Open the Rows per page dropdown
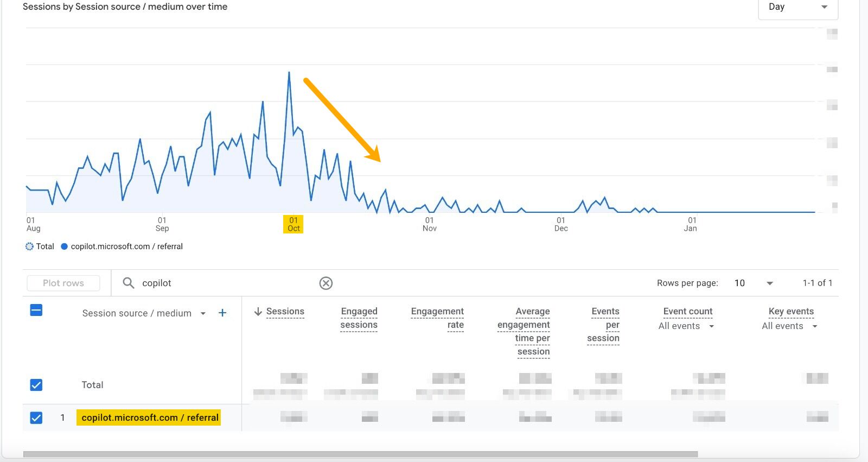Screen dimensions: 868x462 pyautogui.click(x=754, y=283)
